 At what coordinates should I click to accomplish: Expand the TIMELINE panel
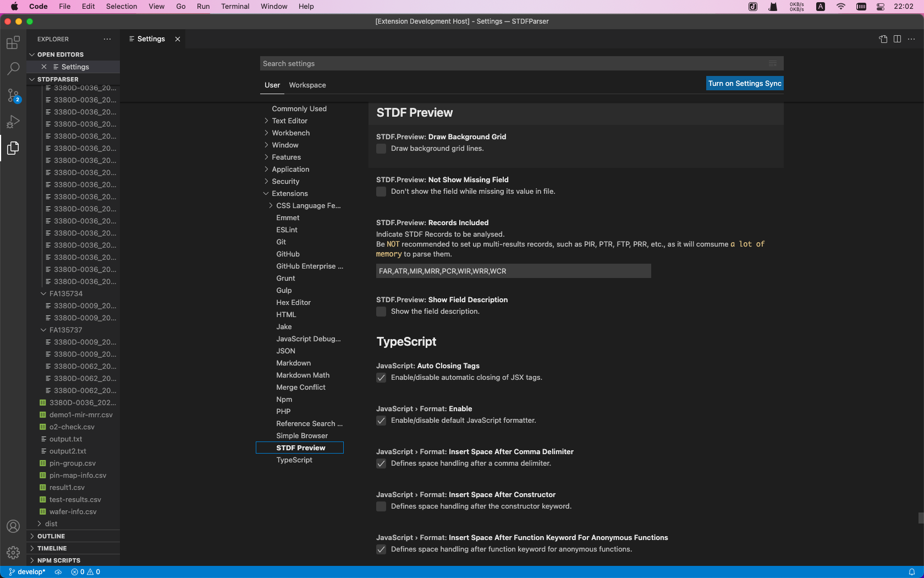(73, 548)
